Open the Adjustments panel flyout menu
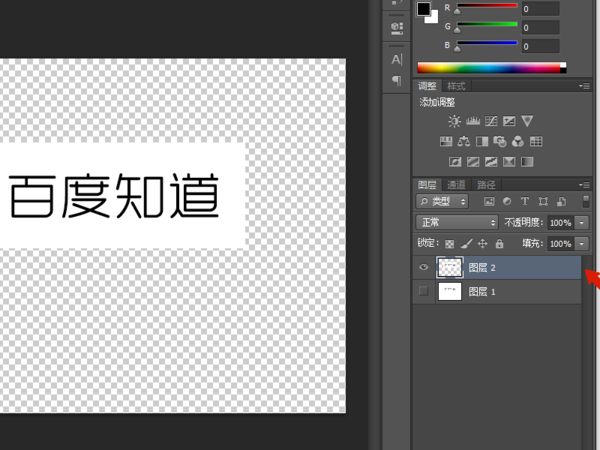Screen dimensions: 600x450 click(584, 86)
